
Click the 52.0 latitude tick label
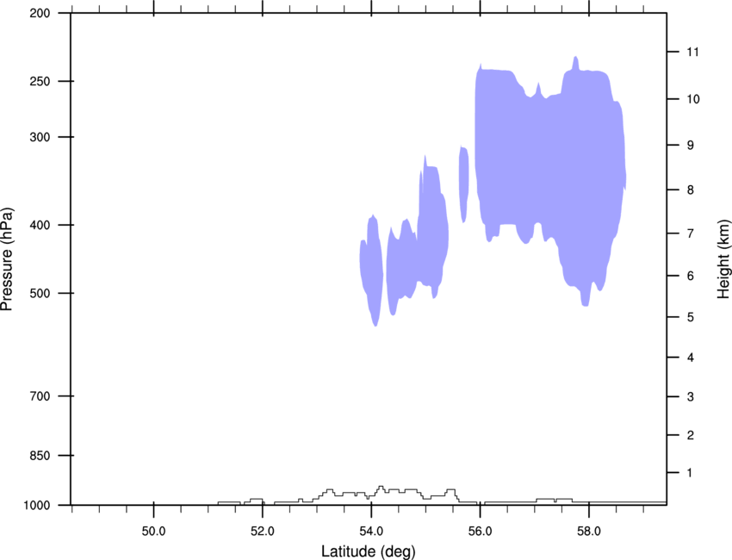click(263, 532)
